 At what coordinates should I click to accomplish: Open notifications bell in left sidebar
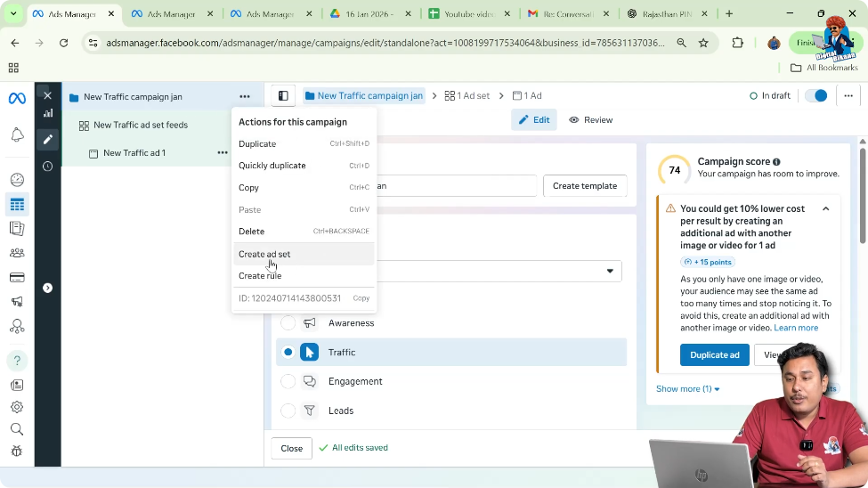17,134
